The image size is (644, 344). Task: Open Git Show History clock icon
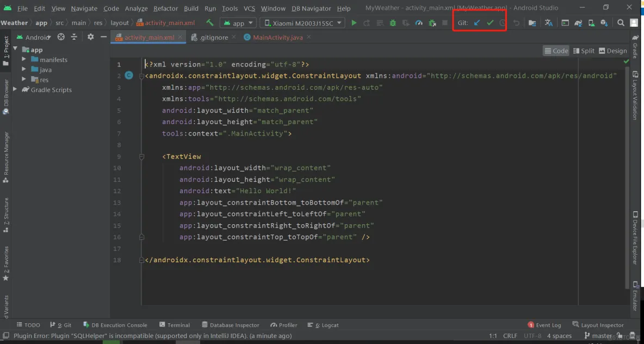(502, 23)
